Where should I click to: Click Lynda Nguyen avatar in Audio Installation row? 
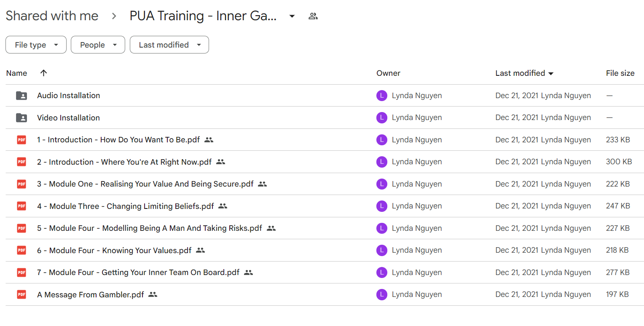(x=381, y=96)
